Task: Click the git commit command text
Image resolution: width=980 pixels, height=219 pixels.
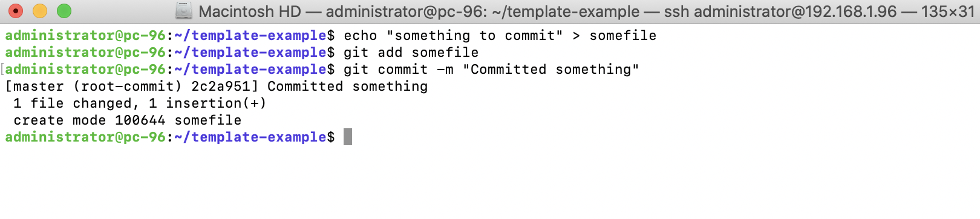Action: point(491,70)
